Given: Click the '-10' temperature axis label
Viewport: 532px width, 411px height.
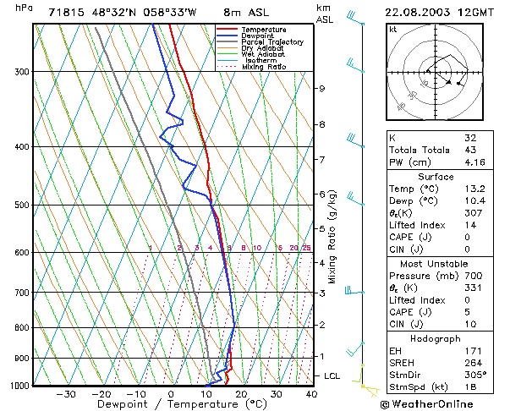Looking at the screenshot, I should coord(135,394).
